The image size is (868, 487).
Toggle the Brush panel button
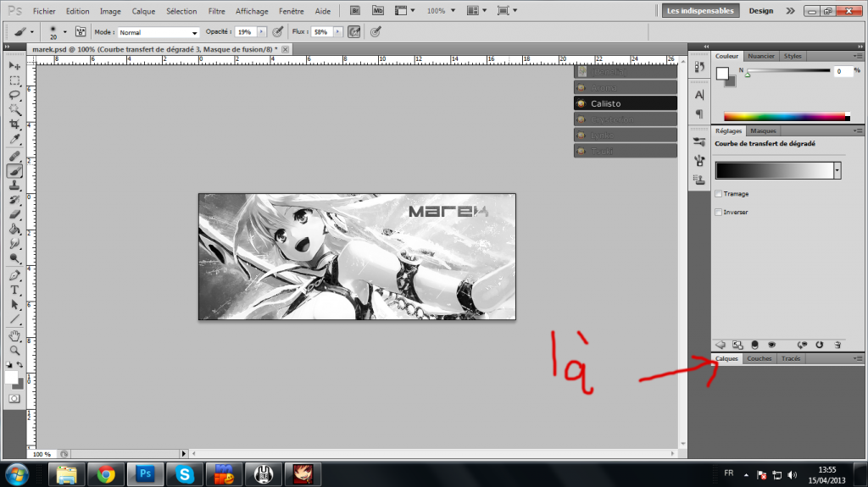(x=81, y=32)
